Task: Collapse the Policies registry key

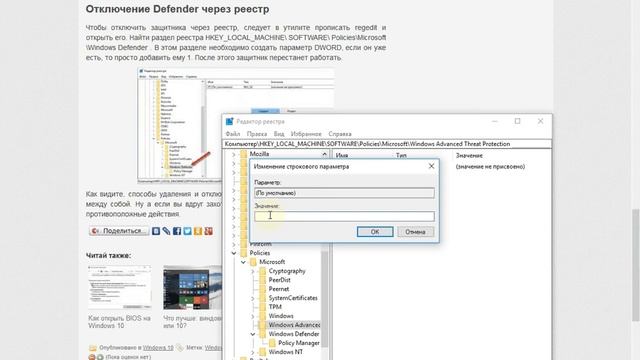Action: click(234, 253)
